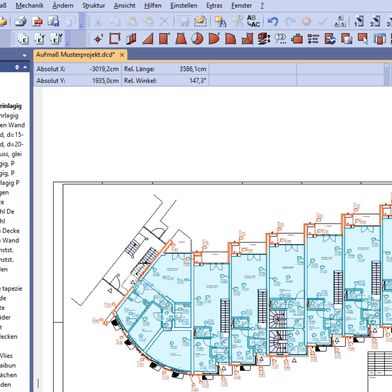Open the left panel dropdown arrow
392x392 pixels.
(24, 55)
